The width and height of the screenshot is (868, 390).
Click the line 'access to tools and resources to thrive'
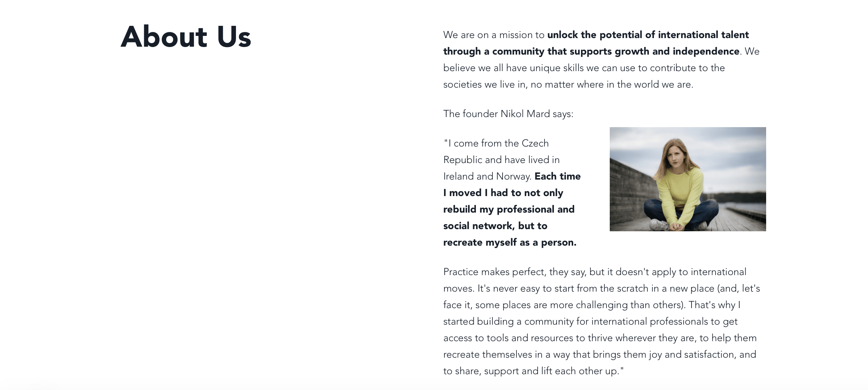point(600,338)
